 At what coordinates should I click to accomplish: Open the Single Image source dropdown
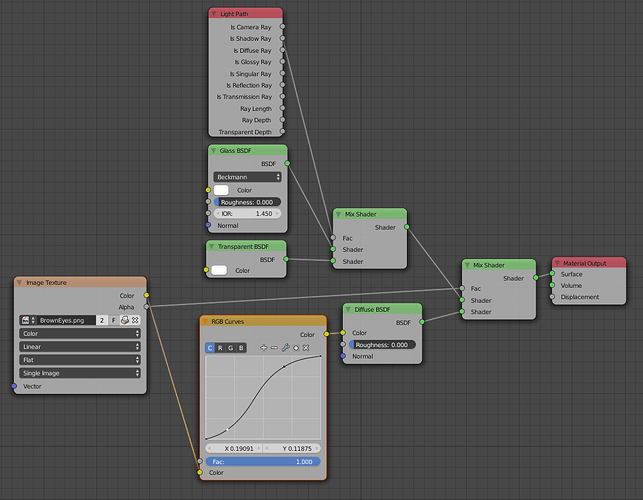pos(80,373)
